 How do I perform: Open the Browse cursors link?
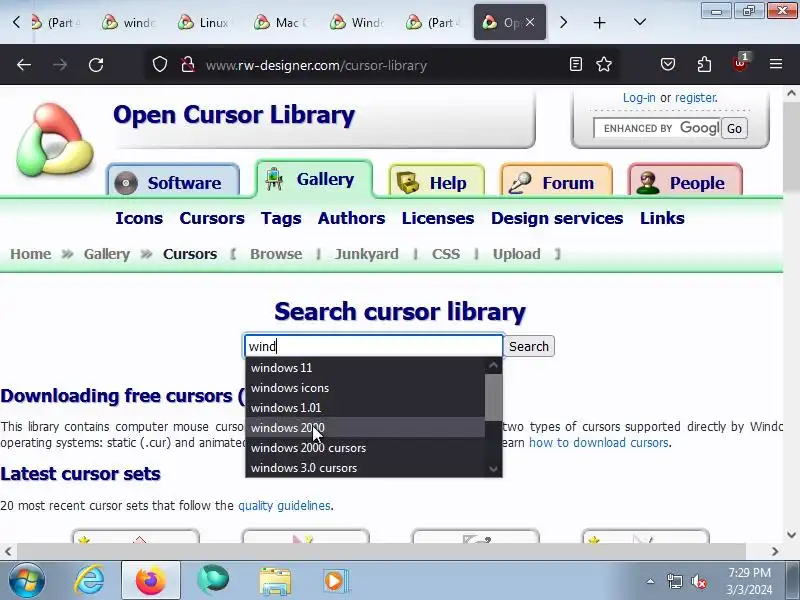tap(276, 254)
